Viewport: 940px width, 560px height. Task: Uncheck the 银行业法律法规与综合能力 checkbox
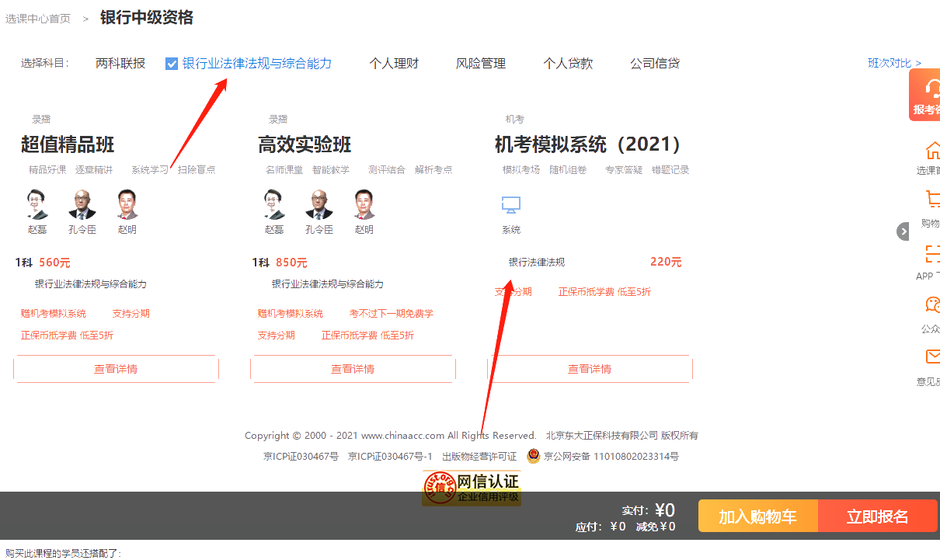pos(172,63)
